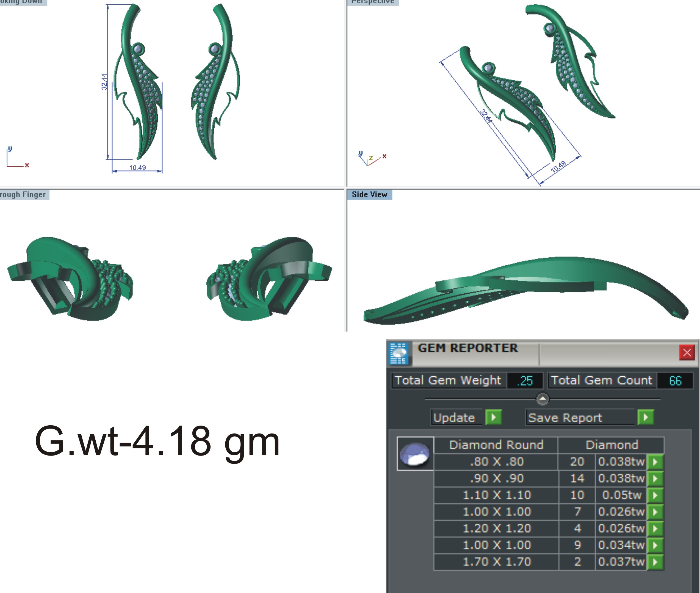The width and height of the screenshot is (700, 593).
Task: Close the Gem Reporter window
Action: coord(687,353)
